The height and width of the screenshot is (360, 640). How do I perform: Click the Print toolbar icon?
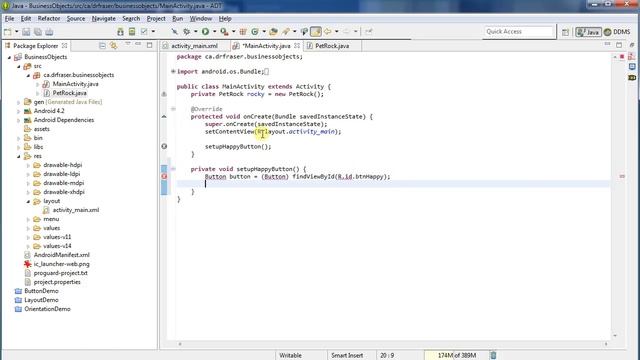[49, 32]
